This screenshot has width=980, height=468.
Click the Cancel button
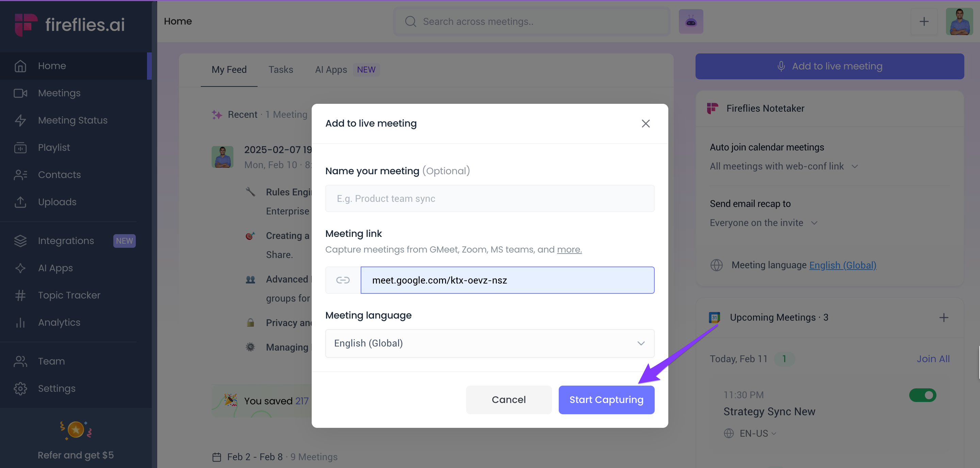pos(509,400)
